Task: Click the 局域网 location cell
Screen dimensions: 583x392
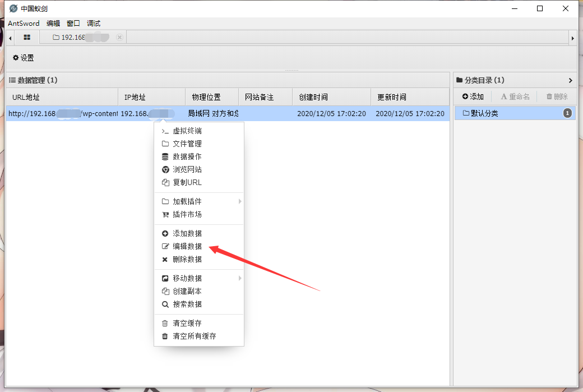Action: (x=212, y=113)
